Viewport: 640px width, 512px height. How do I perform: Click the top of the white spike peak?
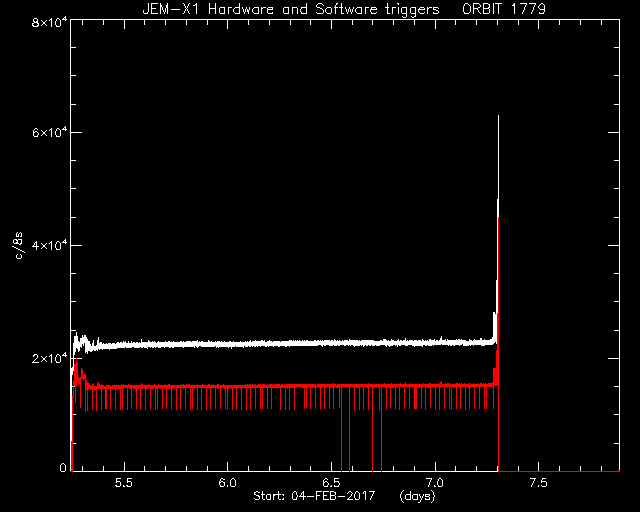point(498,117)
